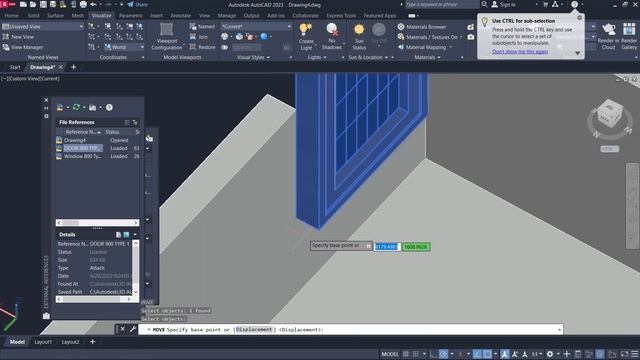The width and height of the screenshot is (640, 360).
Task: Click the Open file icon in quick access toolbar
Action: coord(33,4)
